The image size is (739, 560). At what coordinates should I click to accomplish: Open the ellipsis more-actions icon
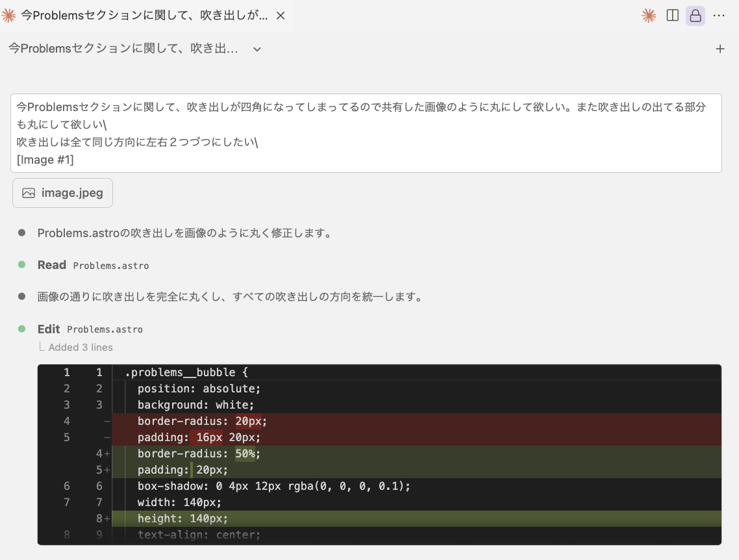click(x=719, y=15)
